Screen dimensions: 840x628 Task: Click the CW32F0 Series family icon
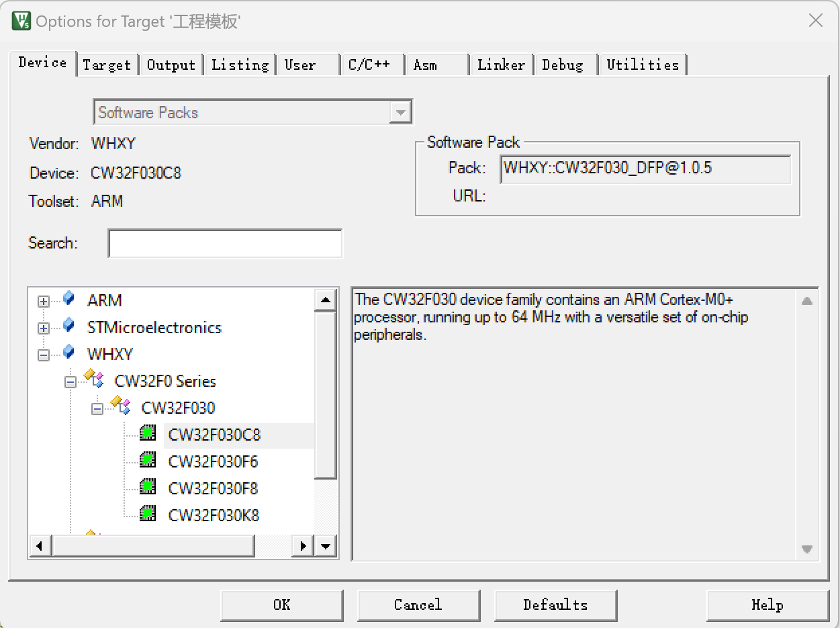(x=93, y=379)
